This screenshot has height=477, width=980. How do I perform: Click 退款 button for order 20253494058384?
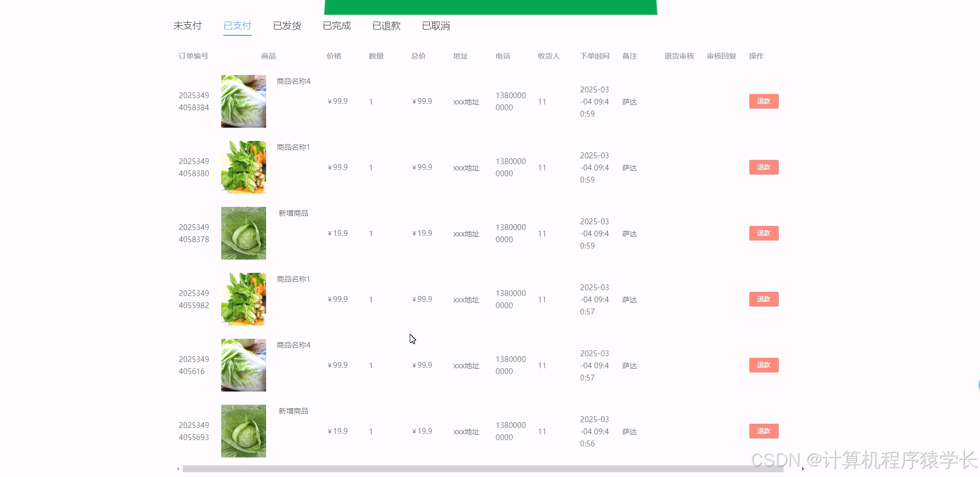(764, 101)
